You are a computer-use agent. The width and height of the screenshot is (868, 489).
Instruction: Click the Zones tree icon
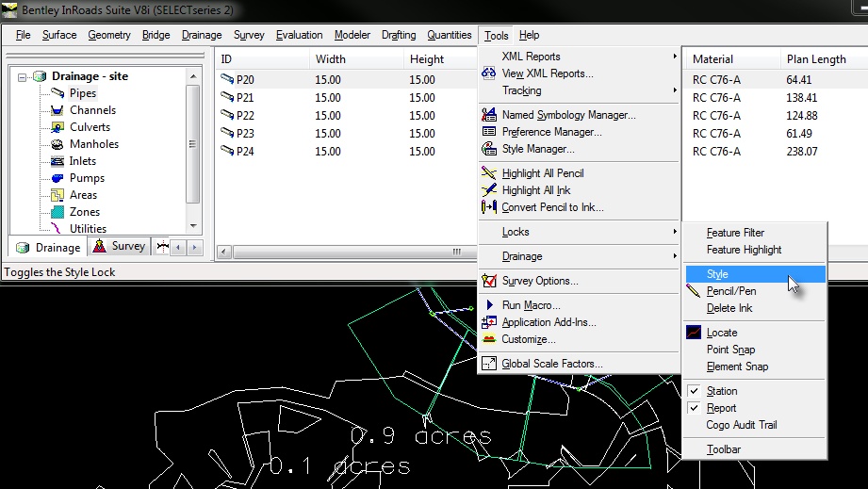(57, 212)
